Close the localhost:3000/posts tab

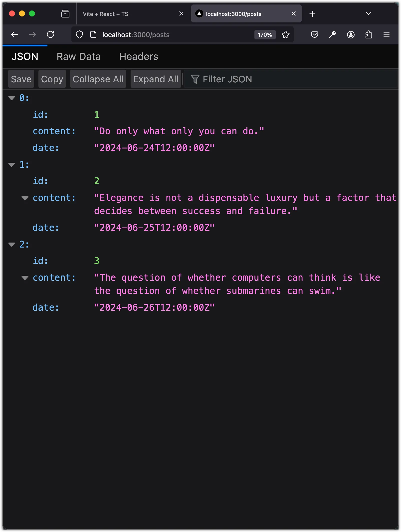(294, 14)
